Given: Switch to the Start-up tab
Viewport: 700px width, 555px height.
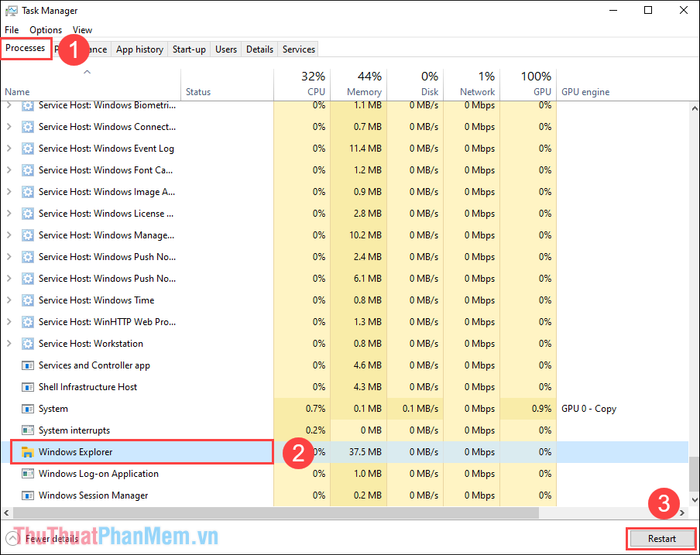Looking at the screenshot, I should (x=189, y=49).
